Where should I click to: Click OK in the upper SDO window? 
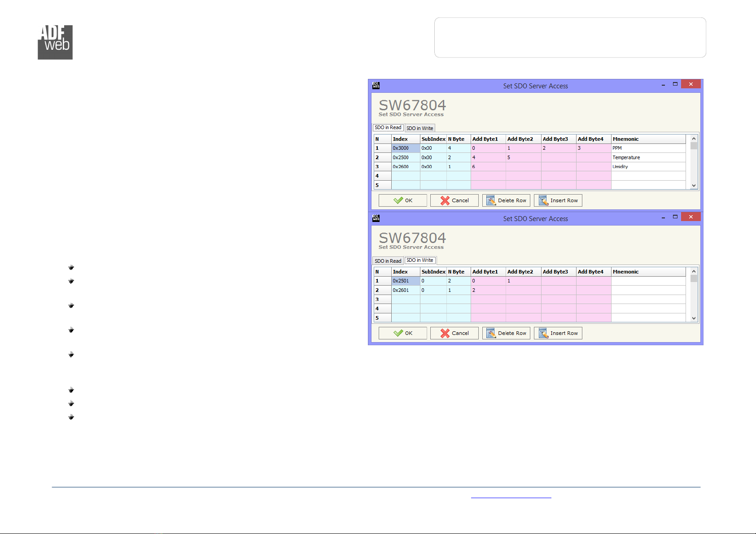402,200
